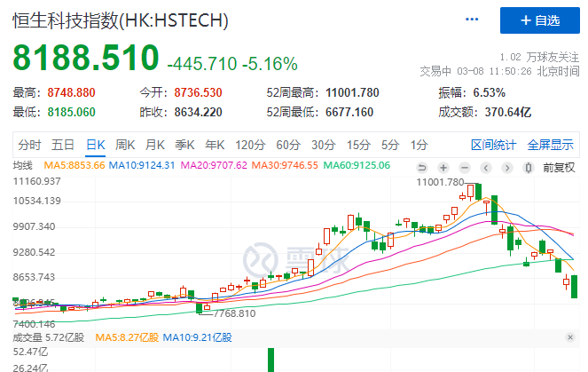This screenshot has height=372, width=588.
Task: Switch to 60分 interval chart
Action: pyautogui.click(x=288, y=145)
